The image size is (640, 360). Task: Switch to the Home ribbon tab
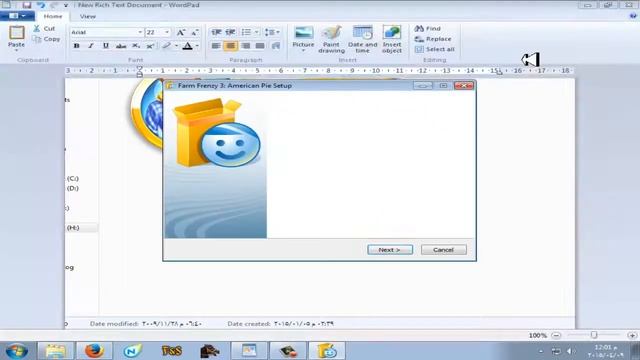pyautogui.click(x=53, y=16)
